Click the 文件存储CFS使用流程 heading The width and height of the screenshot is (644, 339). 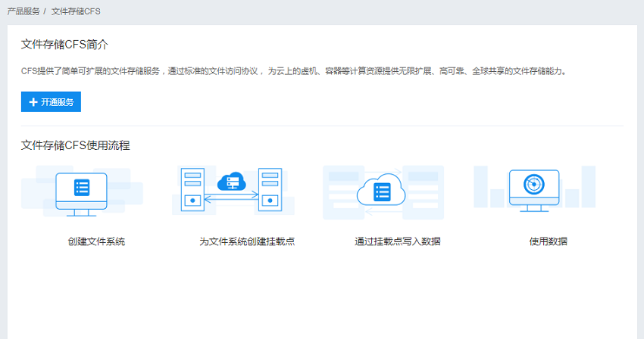pyautogui.click(x=75, y=145)
